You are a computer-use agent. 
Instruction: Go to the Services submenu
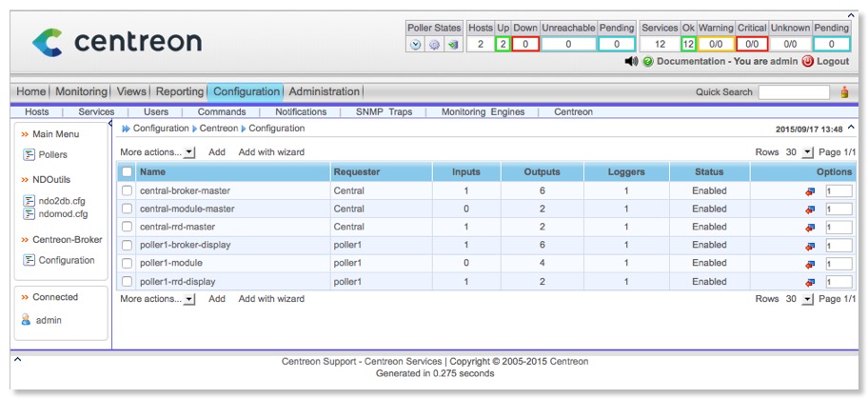[96, 112]
